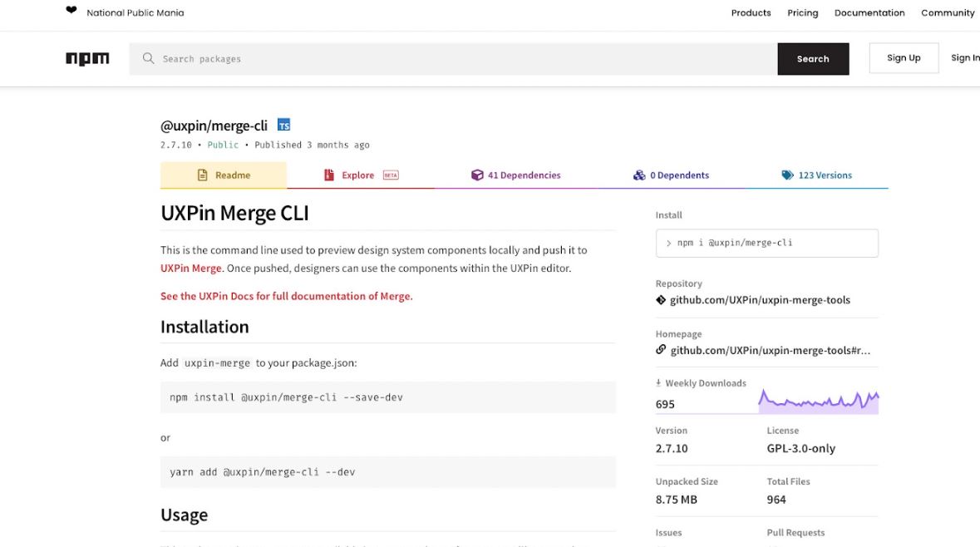Click the npm logo
Image resolution: width=980 pixels, height=547 pixels.
87,59
